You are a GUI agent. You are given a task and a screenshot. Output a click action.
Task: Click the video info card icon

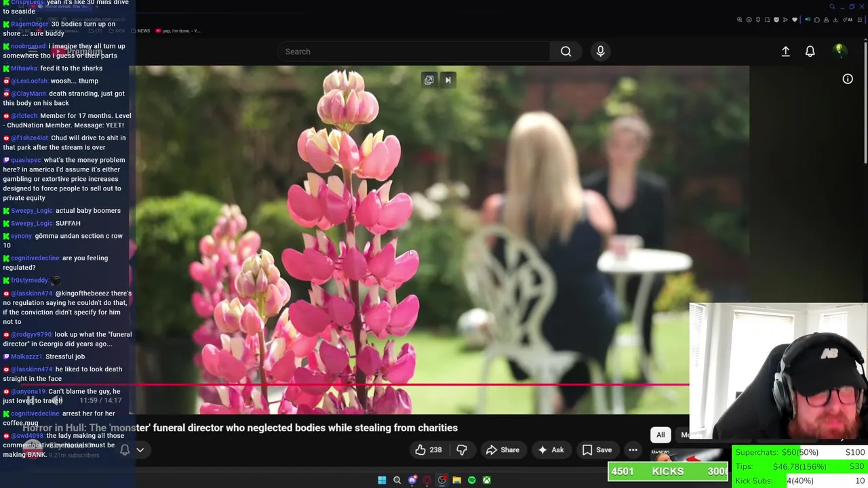tap(848, 79)
